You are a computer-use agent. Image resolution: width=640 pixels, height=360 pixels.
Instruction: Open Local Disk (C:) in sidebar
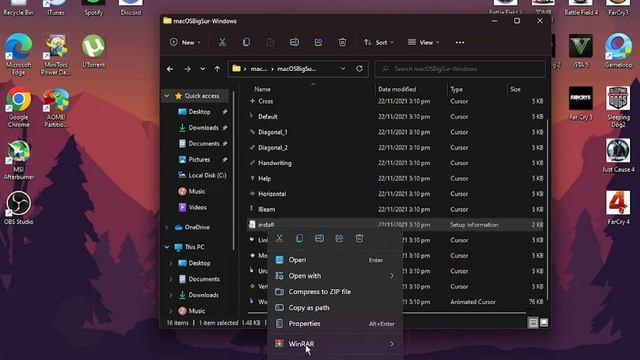[202, 176]
